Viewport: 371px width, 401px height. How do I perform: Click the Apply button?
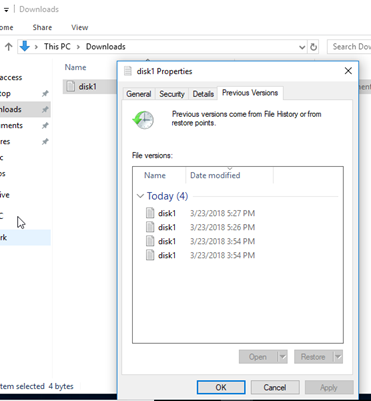pyautogui.click(x=329, y=387)
